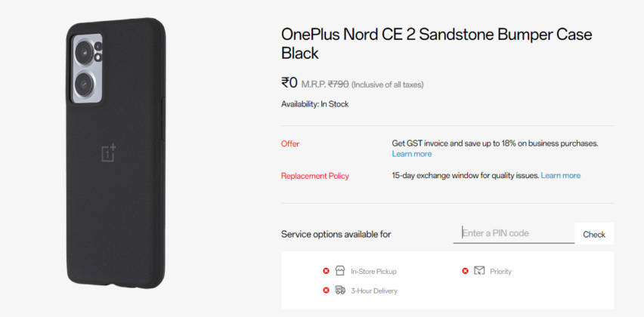Select the 3-Hour Delivery label
The width and height of the screenshot is (644, 317).
tap(373, 291)
